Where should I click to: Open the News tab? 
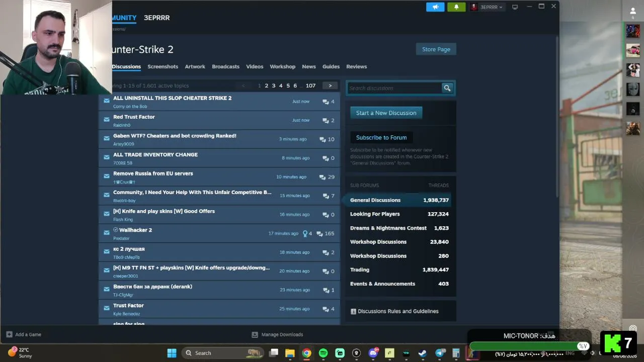click(309, 66)
